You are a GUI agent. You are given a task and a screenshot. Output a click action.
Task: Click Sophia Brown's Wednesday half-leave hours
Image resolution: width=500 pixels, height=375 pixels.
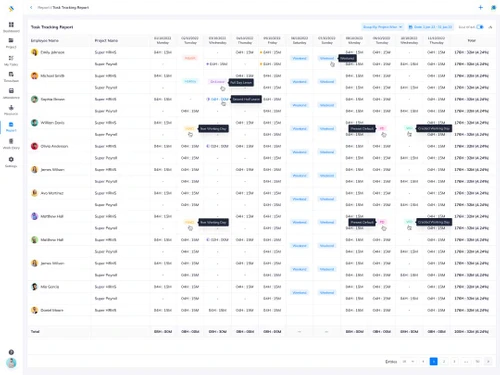point(218,99)
